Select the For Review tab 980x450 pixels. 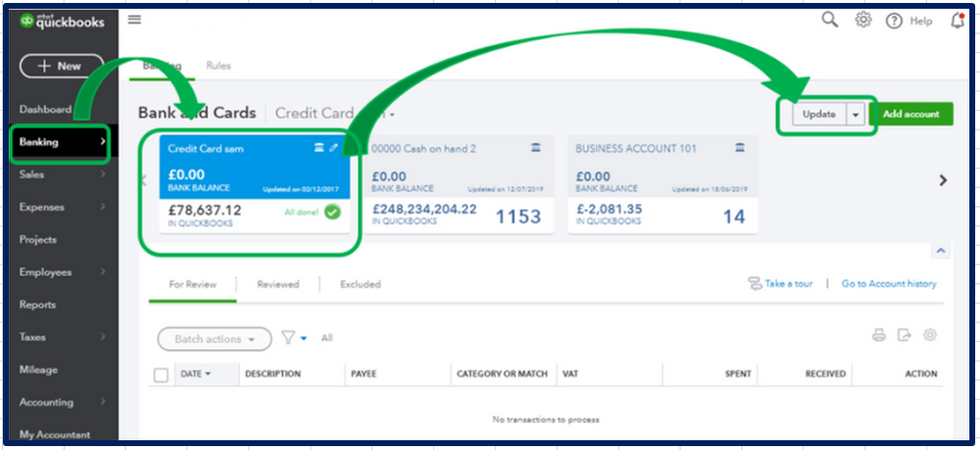tap(192, 284)
